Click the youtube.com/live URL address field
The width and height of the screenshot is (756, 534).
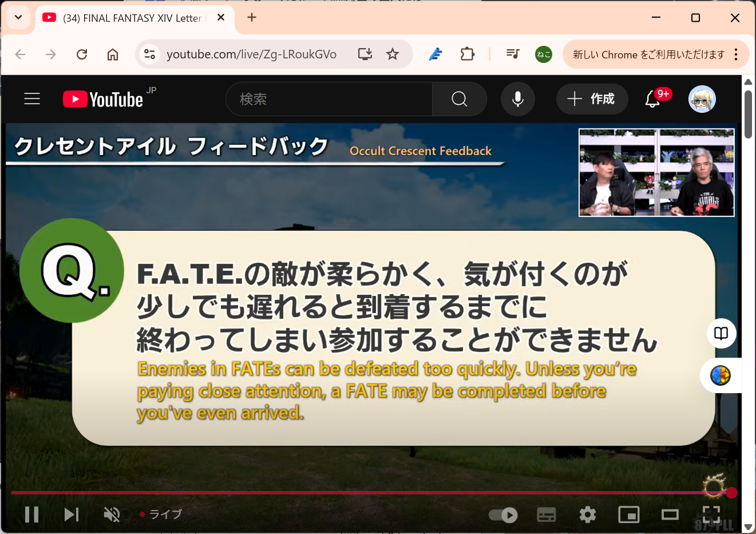251,54
